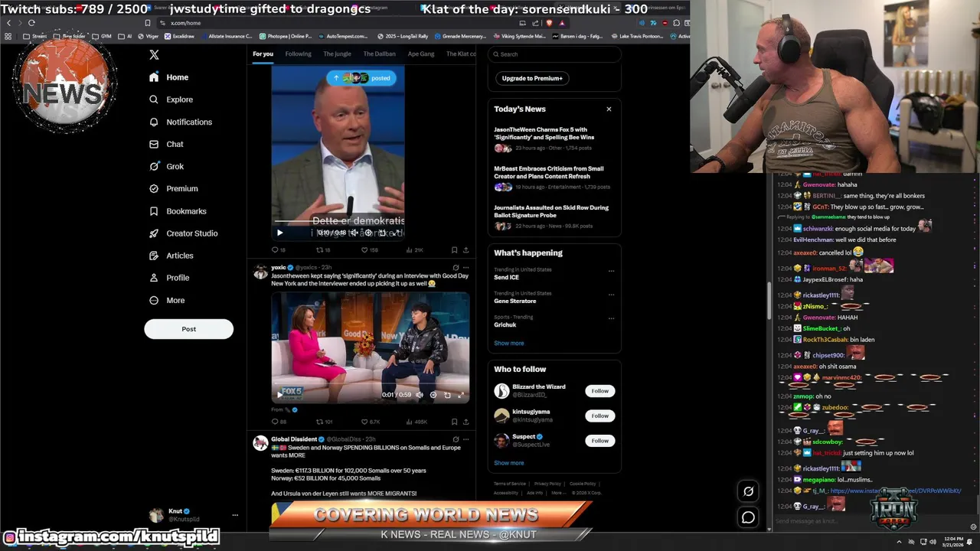Image resolution: width=980 pixels, height=551 pixels.
Task: Open floating Grok button
Action: click(748, 491)
